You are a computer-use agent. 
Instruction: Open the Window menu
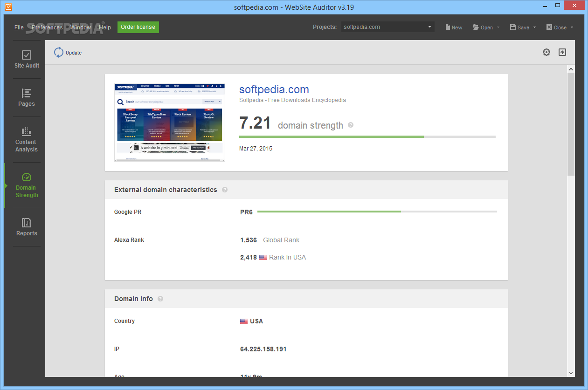(81, 27)
